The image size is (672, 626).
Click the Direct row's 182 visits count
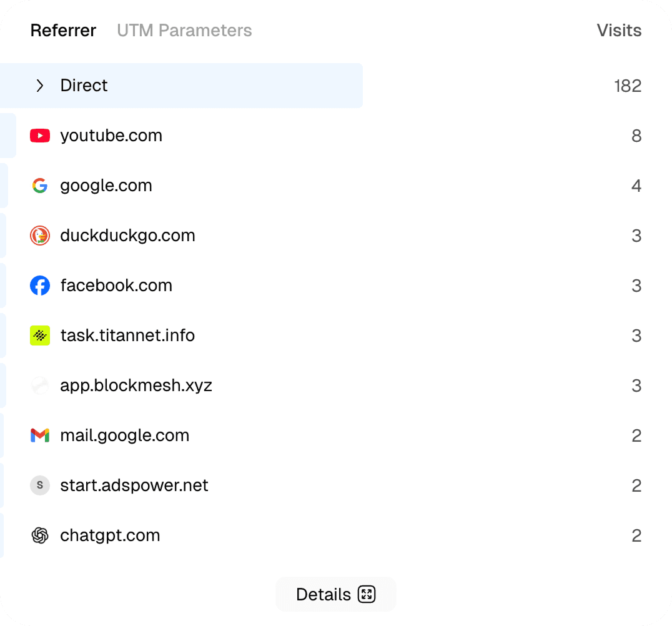628,86
